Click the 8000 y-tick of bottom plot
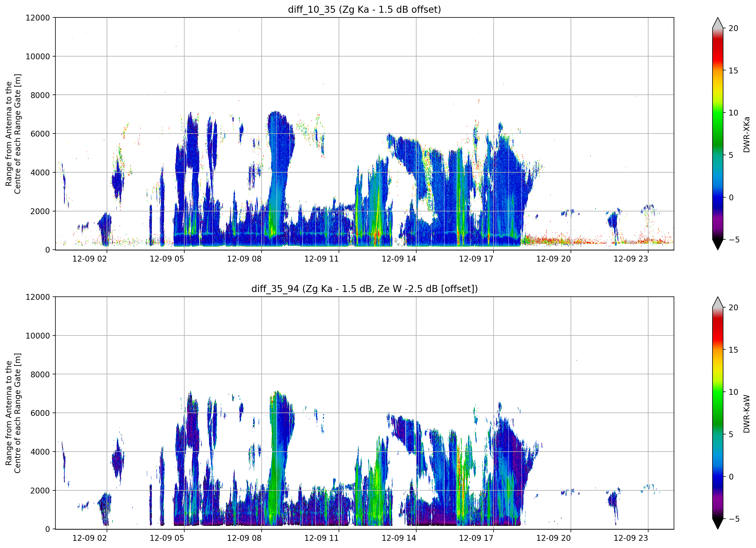The image size is (756, 548). pos(40,375)
